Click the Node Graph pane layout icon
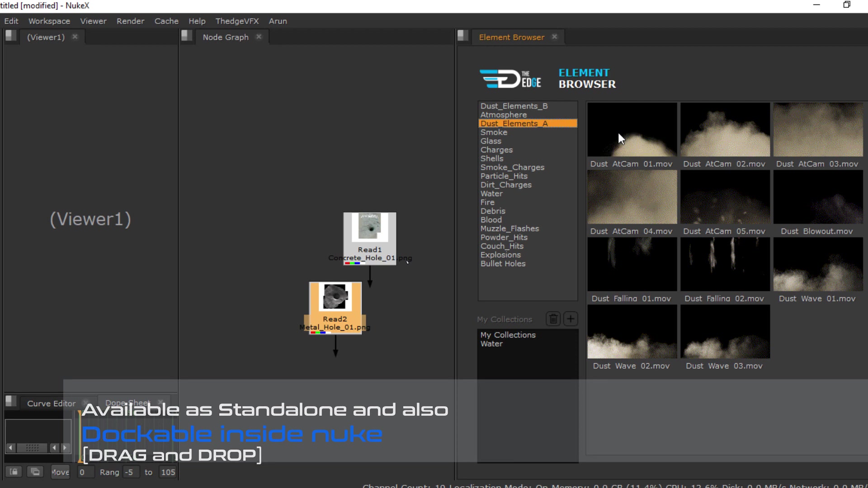The height and width of the screenshot is (488, 868). (x=186, y=36)
